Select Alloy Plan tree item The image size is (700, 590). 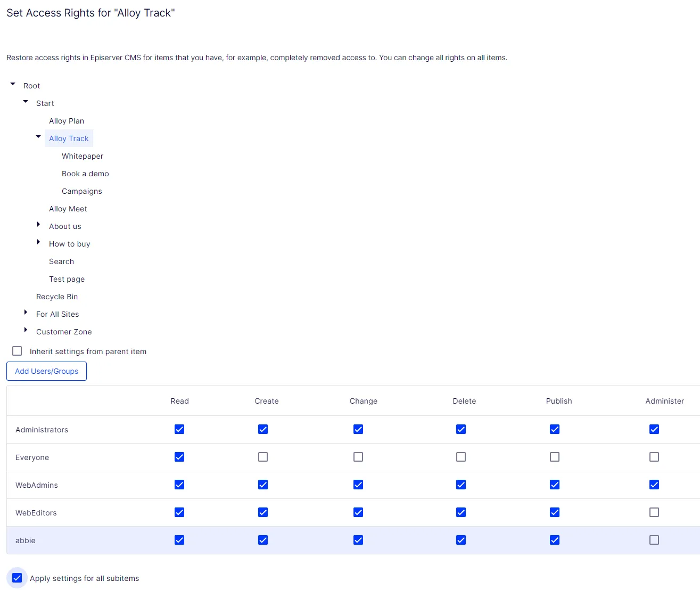67,121
